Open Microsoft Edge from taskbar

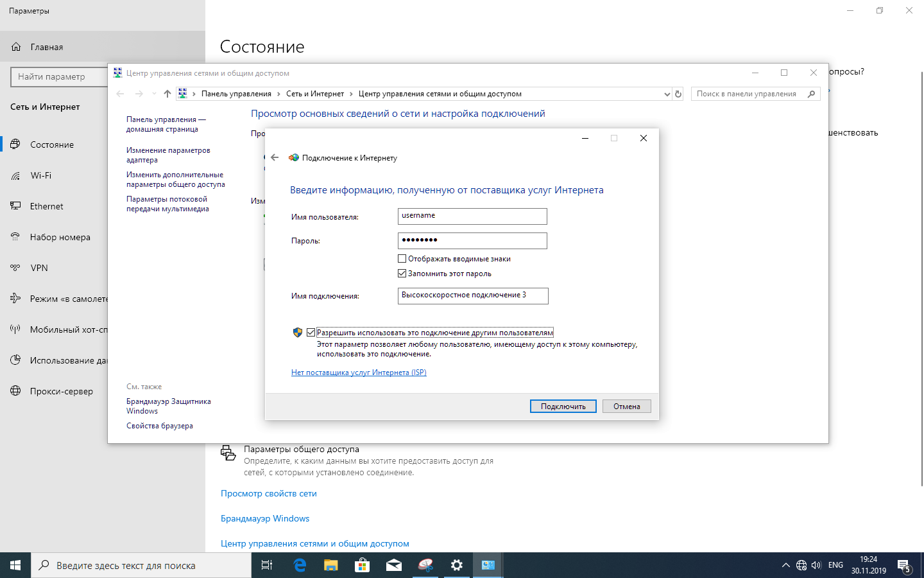tap(300, 565)
